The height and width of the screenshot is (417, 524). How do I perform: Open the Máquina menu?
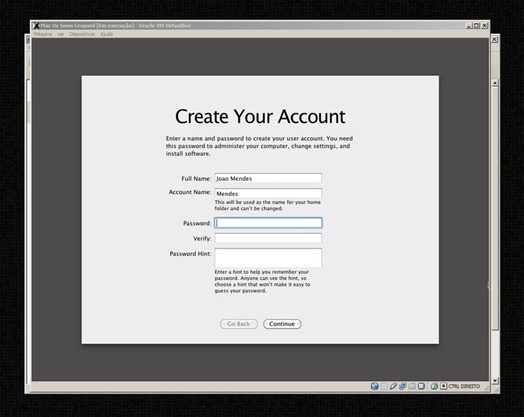tap(43, 34)
